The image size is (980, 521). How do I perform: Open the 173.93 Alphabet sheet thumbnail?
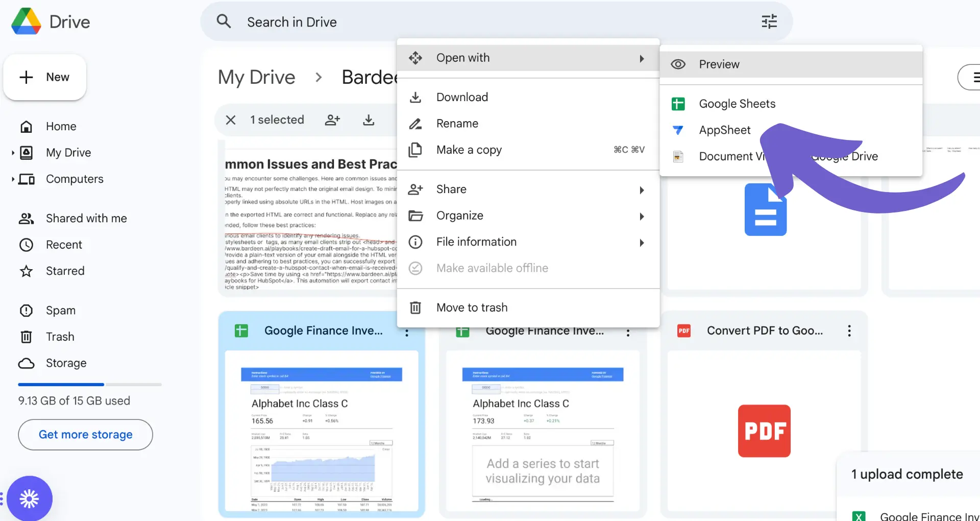[543, 431]
